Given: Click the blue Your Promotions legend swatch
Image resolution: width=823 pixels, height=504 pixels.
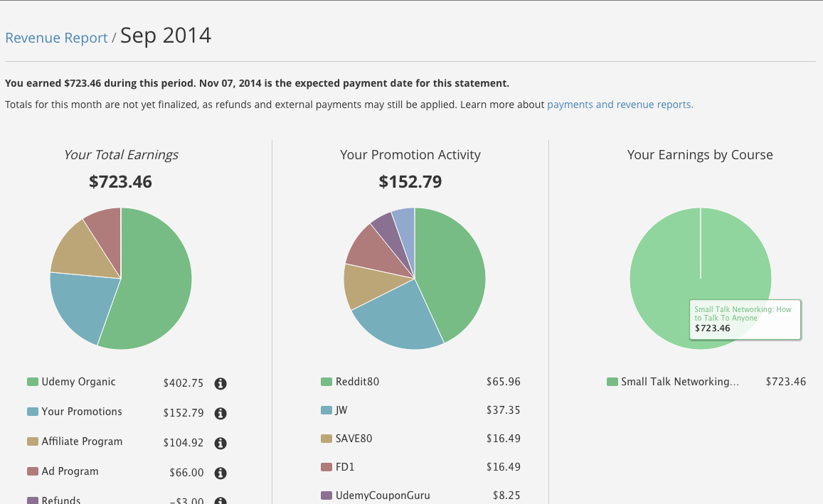Looking at the screenshot, I should [x=33, y=412].
